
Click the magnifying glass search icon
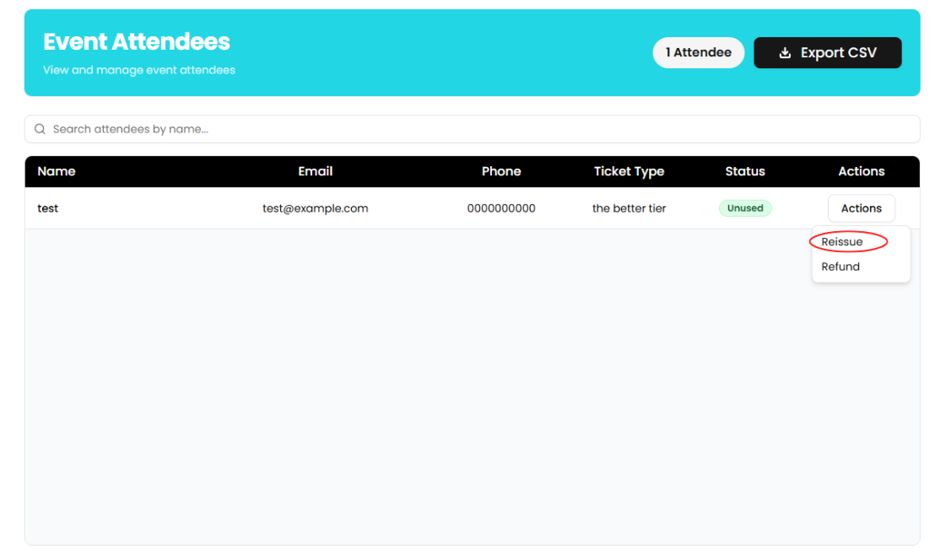click(40, 129)
